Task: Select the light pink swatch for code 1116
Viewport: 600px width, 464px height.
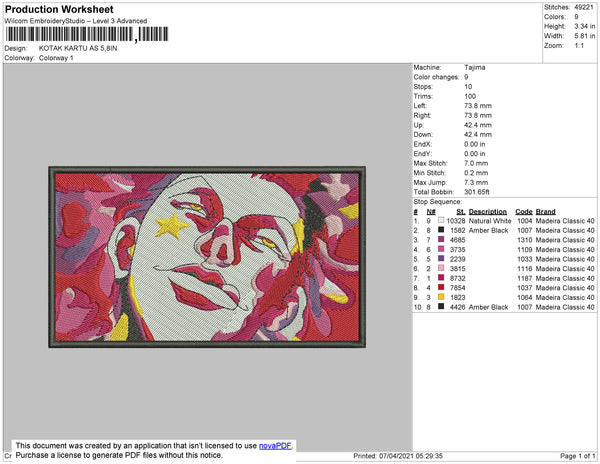Action: (441, 268)
